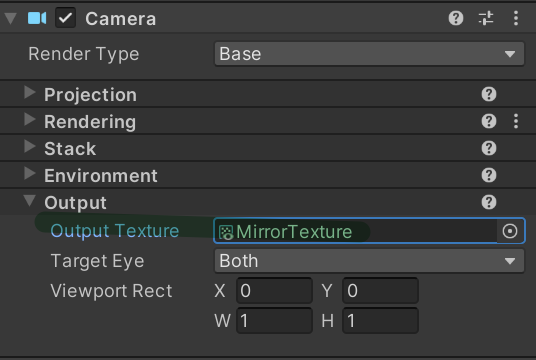Image resolution: width=536 pixels, height=360 pixels.
Task: Open help for Projection section
Action: click(489, 94)
